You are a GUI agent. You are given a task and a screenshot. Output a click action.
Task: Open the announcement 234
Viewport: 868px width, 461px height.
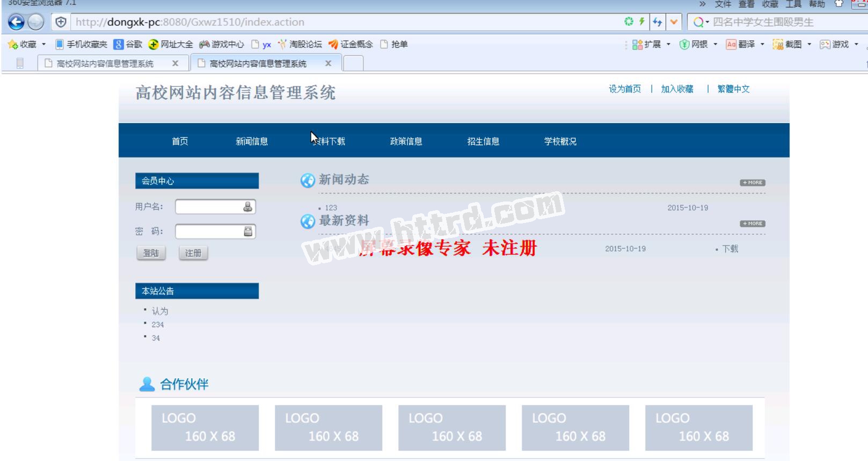coord(158,325)
